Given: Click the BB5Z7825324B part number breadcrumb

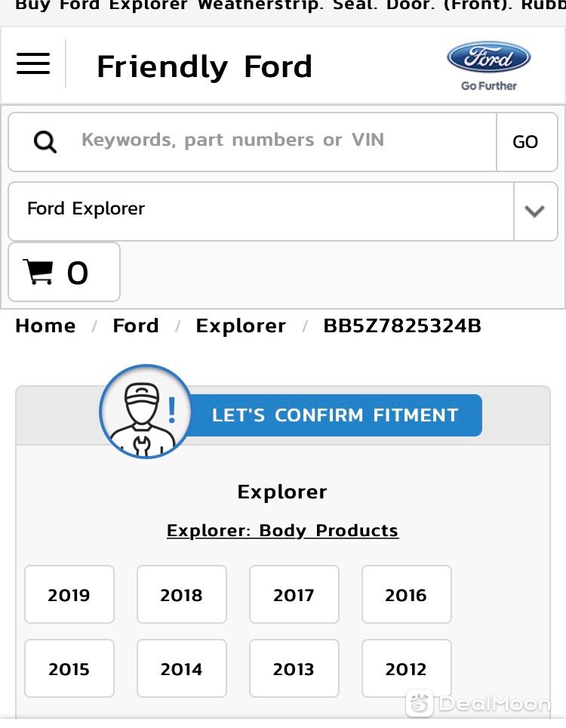Looking at the screenshot, I should click(402, 325).
